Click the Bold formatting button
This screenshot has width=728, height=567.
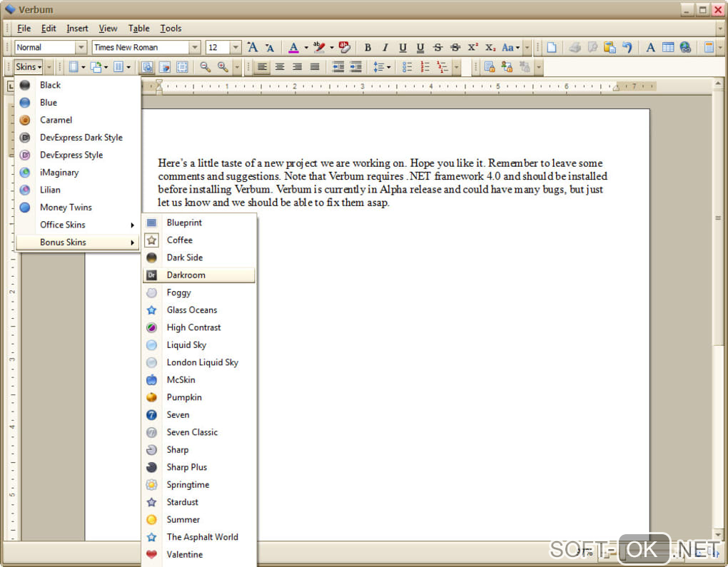pyautogui.click(x=368, y=47)
